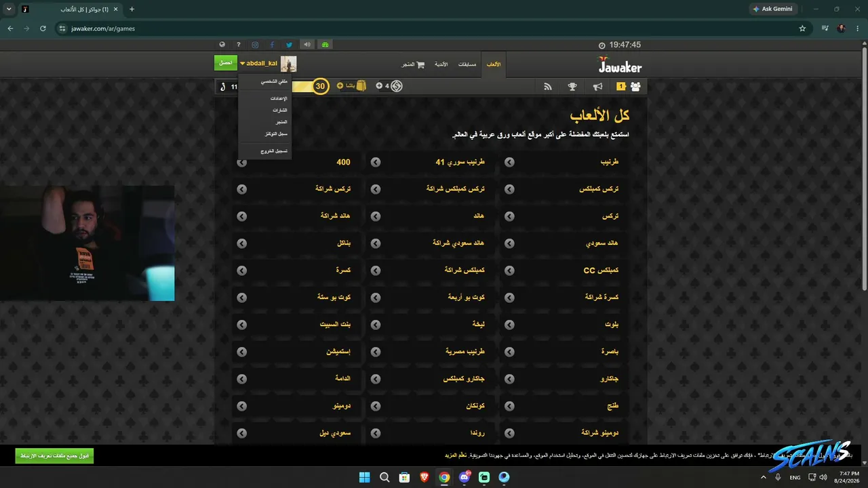Toggle the sound speaker icon
Screen dimensions: 868x488
pyautogui.click(x=307, y=45)
